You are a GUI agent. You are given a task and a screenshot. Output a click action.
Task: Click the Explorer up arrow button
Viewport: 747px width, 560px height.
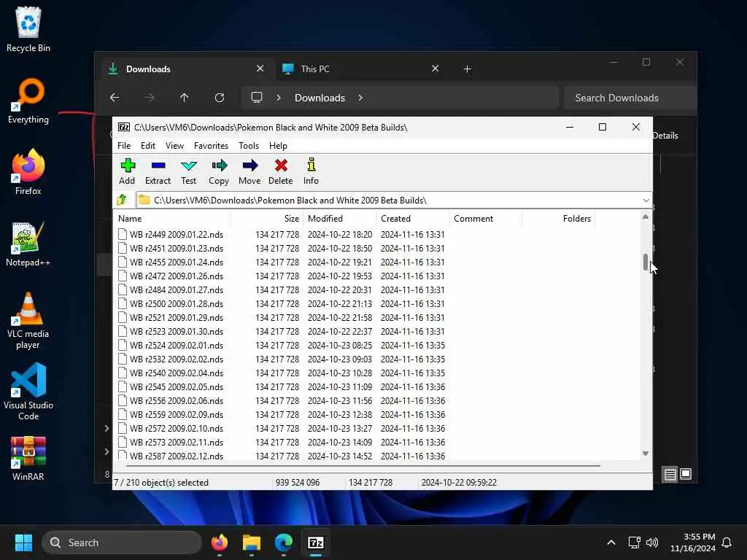pos(185,98)
